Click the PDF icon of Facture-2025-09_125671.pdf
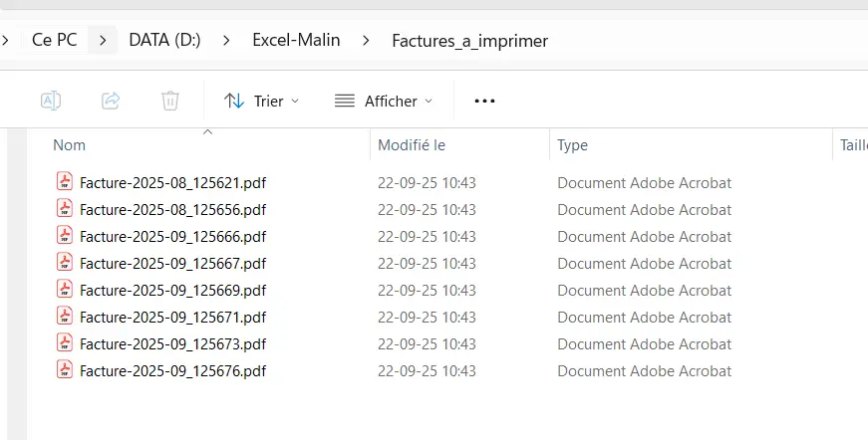The width and height of the screenshot is (868, 440). click(65, 318)
